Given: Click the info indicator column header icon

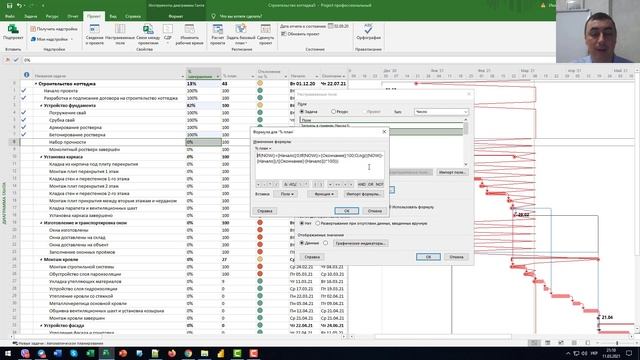Looking at the screenshot, I should [27, 75].
